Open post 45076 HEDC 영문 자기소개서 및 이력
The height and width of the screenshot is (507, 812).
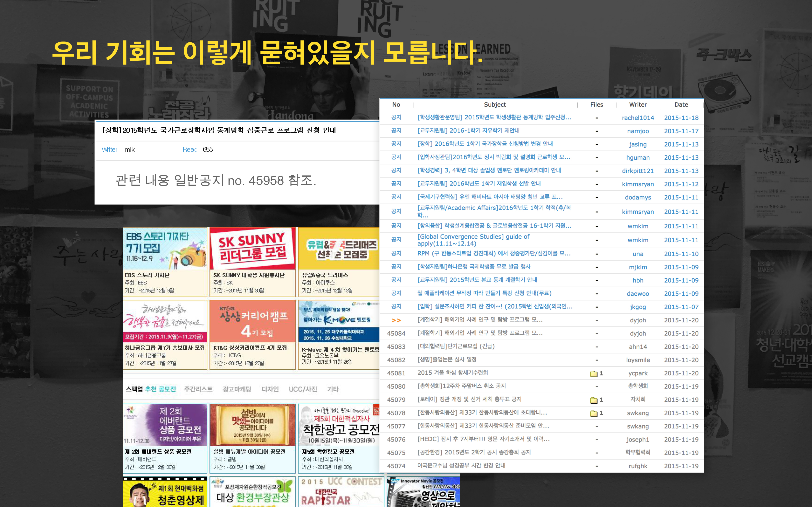(x=483, y=439)
